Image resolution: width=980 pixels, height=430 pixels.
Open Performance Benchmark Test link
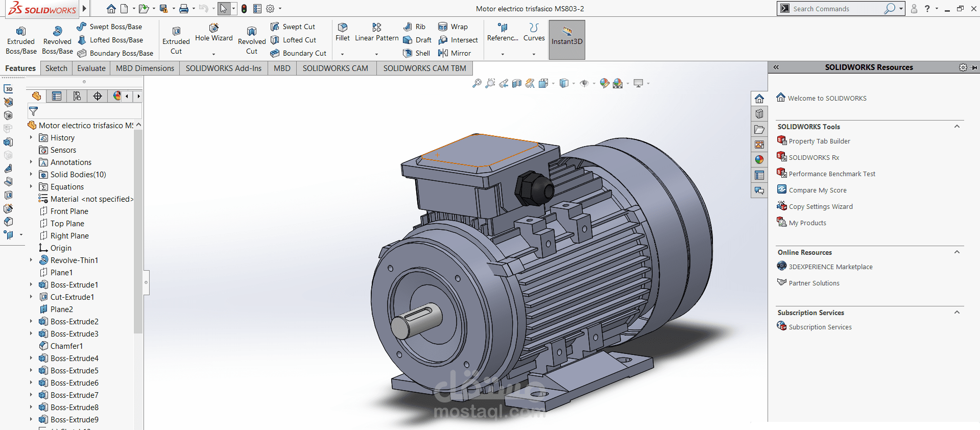click(831, 174)
